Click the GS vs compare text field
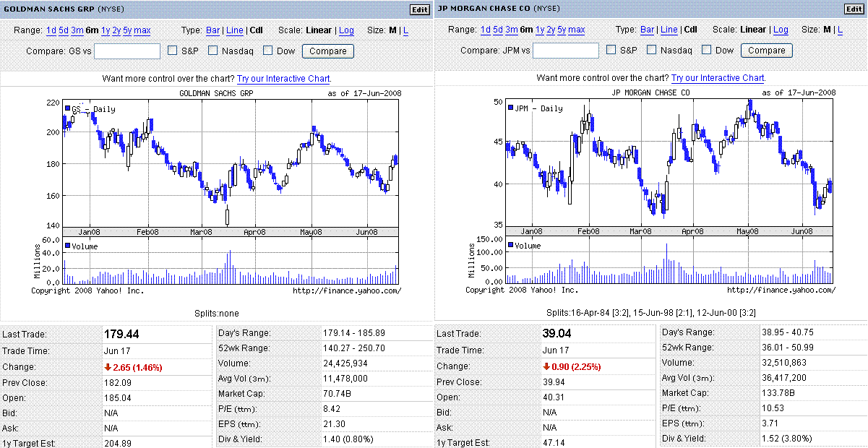Image resolution: width=868 pixels, height=448 pixels. click(127, 51)
